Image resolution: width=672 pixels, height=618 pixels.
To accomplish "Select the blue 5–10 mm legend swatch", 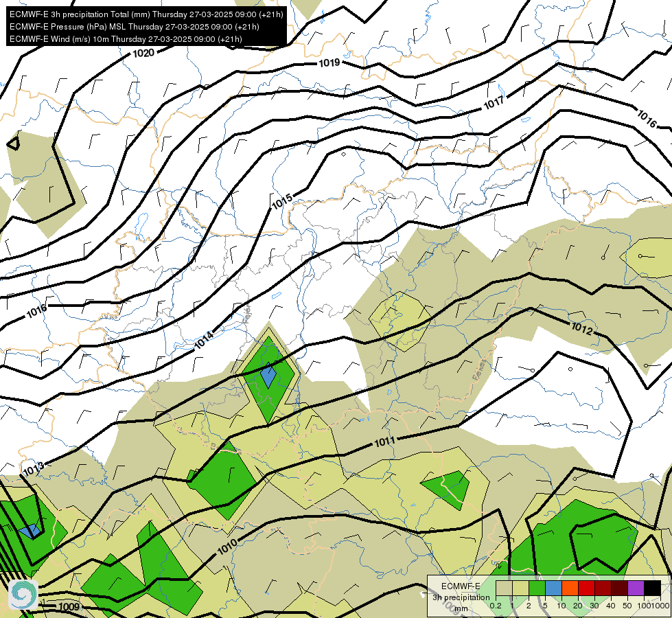I will coord(553,588).
